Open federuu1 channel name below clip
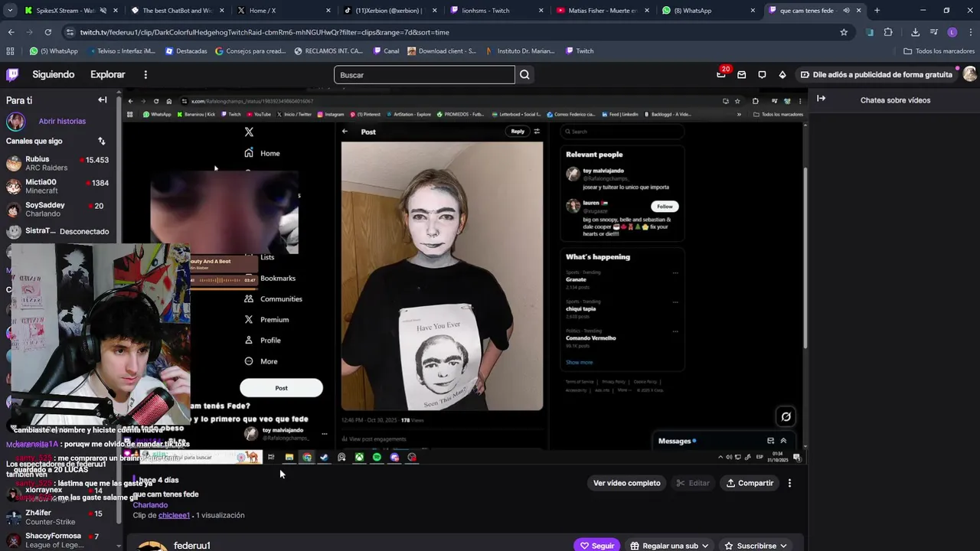The height and width of the screenshot is (551, 980). click(x=191, y=546)
